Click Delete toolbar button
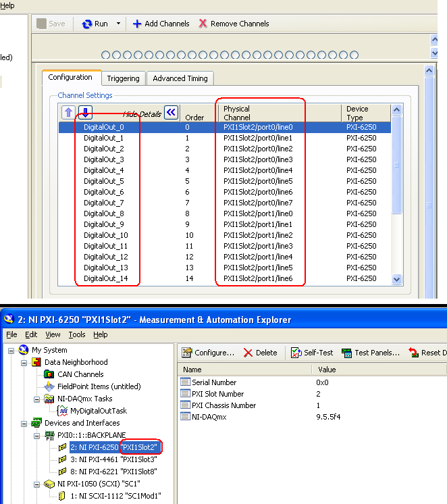Image resolution: width=447 pixels, height=504 pixels. coord(260,353)
